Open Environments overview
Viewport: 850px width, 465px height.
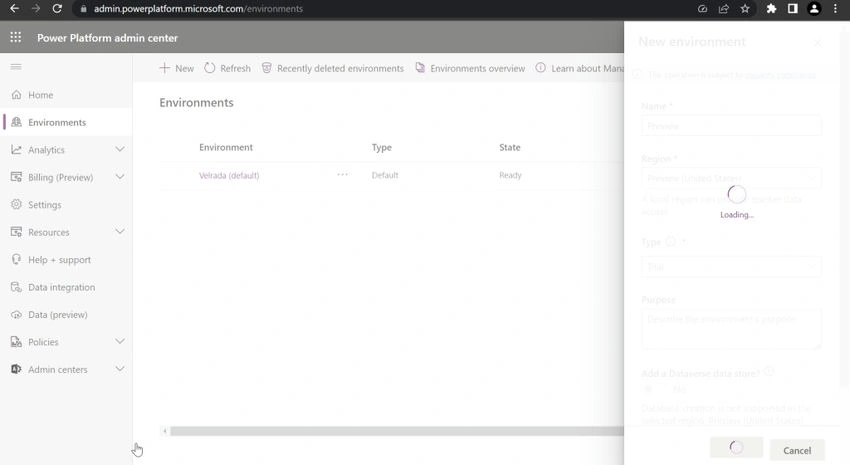pos(470,68)
